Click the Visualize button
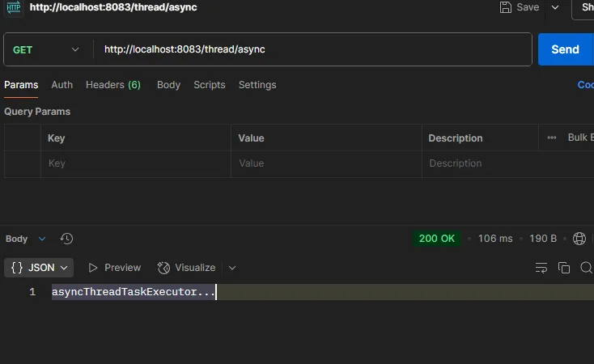This screenshot has width=594, height=364. click(186, 268)
